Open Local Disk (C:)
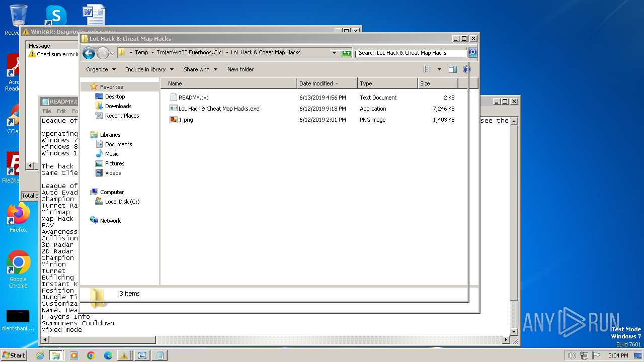 click(122, 202)
